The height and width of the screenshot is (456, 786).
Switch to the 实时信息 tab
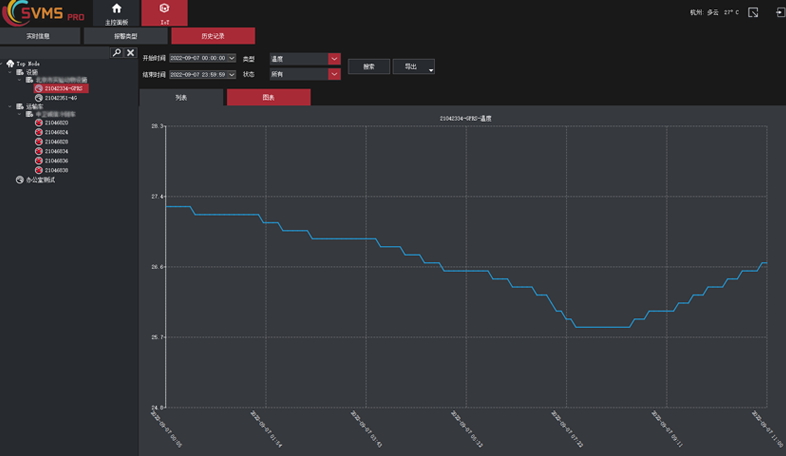coord(38,36)
